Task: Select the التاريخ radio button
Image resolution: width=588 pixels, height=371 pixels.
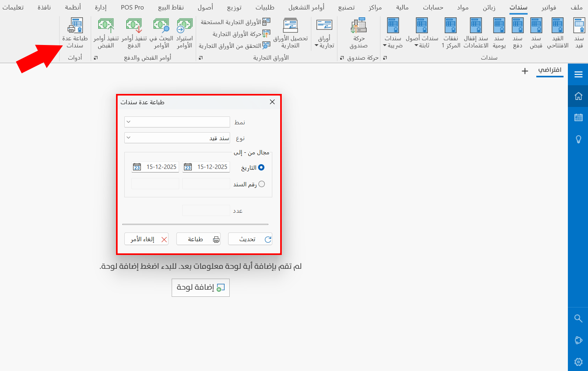Action: pyautogui.click(x=262, y=167)
